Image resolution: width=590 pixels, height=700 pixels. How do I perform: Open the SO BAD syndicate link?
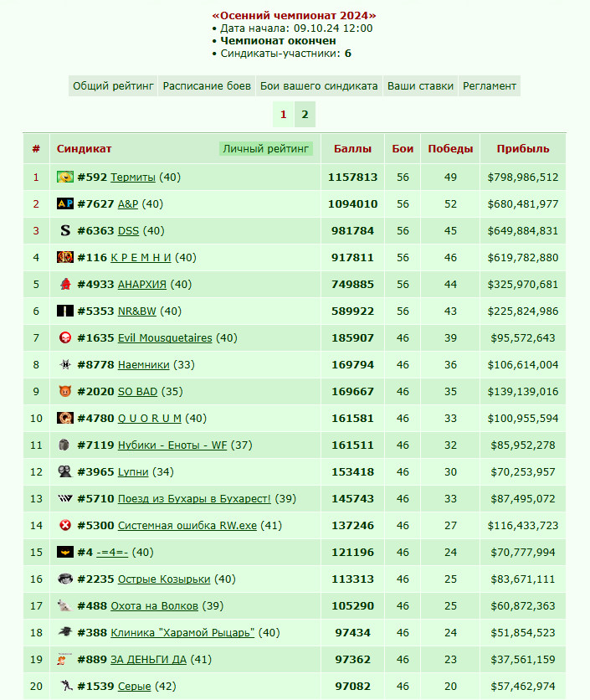(x=138, y=392)
